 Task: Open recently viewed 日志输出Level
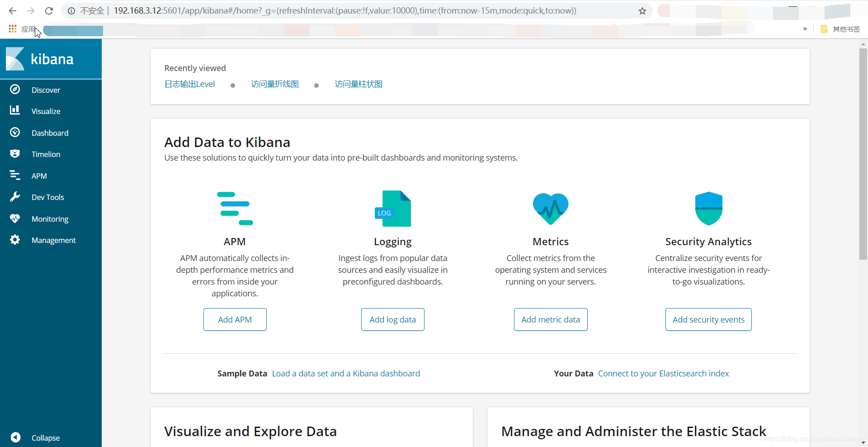(x=189, y=84)
